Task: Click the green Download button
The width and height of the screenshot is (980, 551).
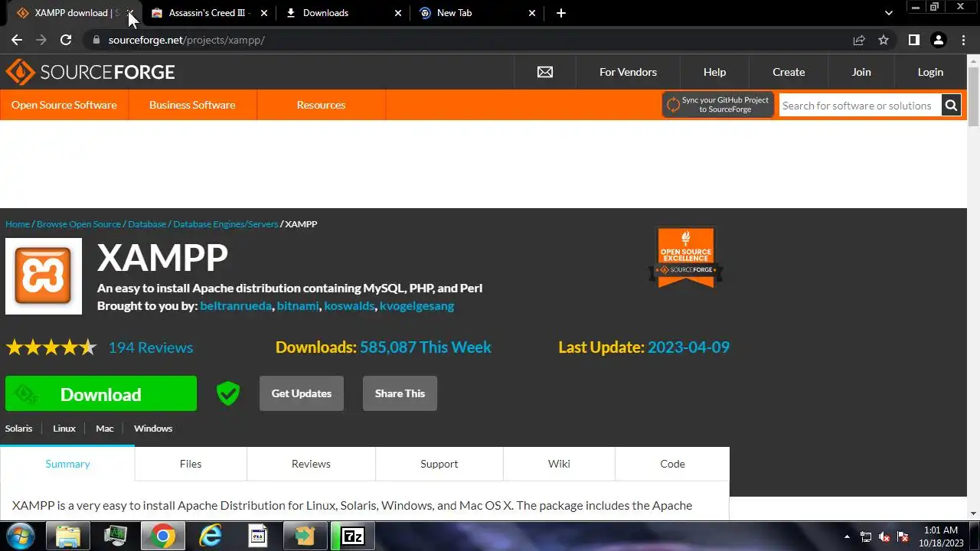Action: 101,394
